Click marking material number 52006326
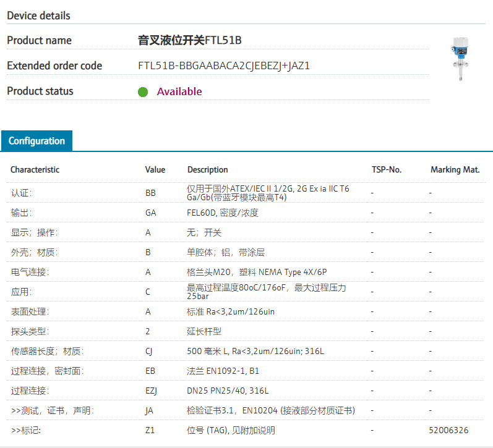Image resolution: width=493 pixels, height=448 pixels. [x=448, y=430]
